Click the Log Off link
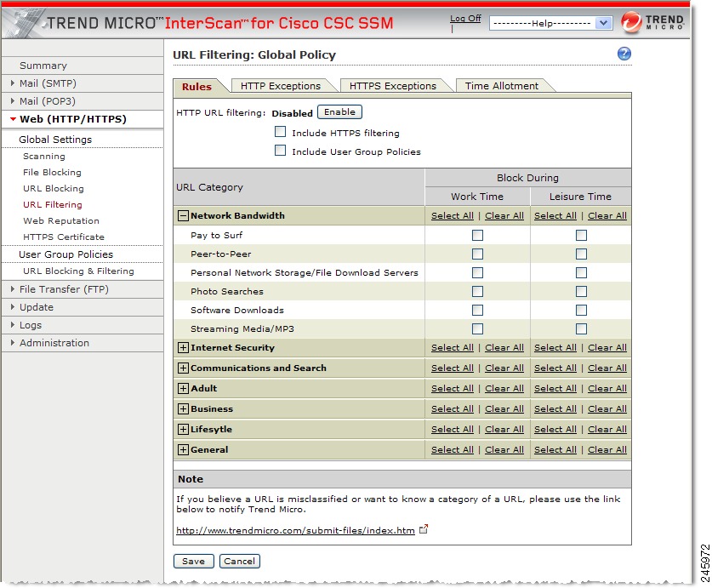Image resolution: width=712 pixels, height=588 pixels. point(465,18)
